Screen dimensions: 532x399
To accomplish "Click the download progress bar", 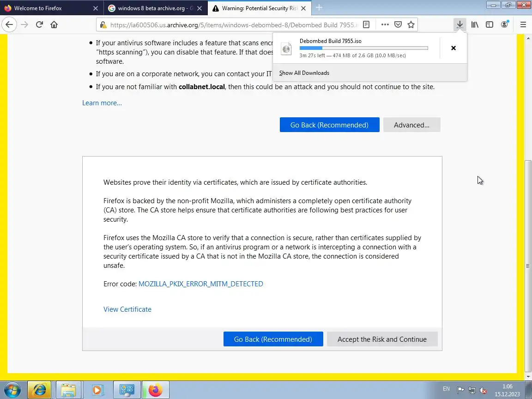I will point(364,48).
